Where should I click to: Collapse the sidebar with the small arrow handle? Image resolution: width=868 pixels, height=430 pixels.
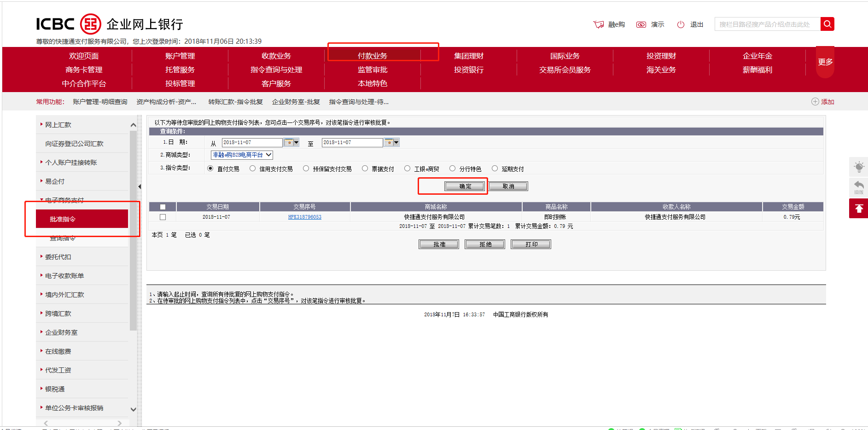[x=140, y=186]
